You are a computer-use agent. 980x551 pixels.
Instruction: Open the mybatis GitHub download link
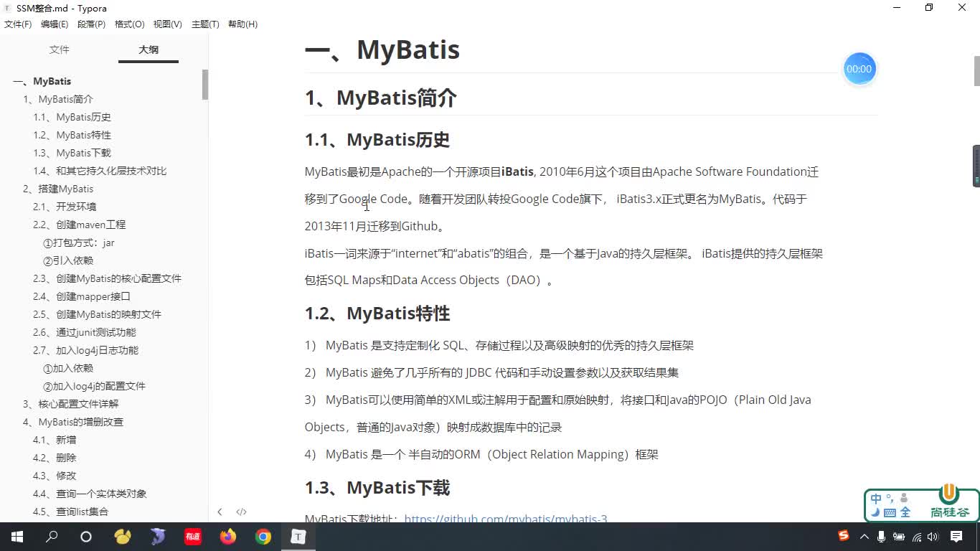(x=506, y=518)
